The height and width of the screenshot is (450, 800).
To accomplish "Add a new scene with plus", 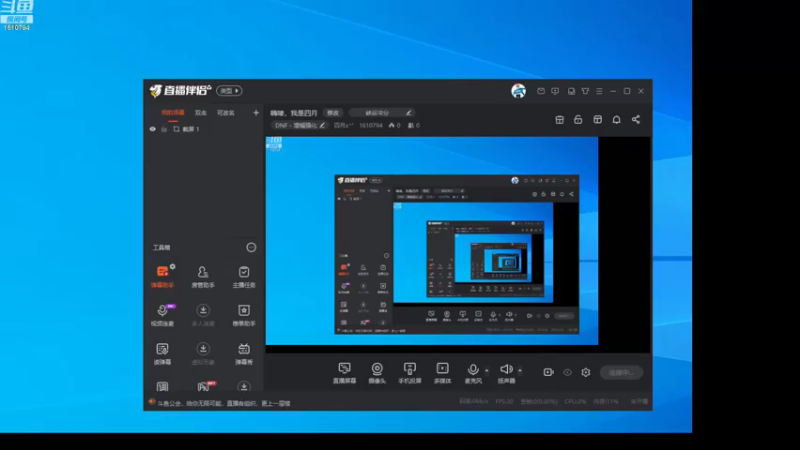I will coord(256,113).
